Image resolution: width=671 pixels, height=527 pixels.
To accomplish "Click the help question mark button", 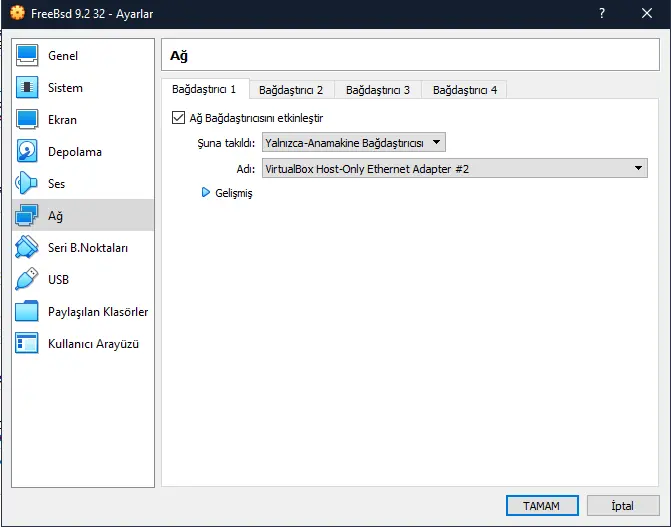I will coord(602,14).
